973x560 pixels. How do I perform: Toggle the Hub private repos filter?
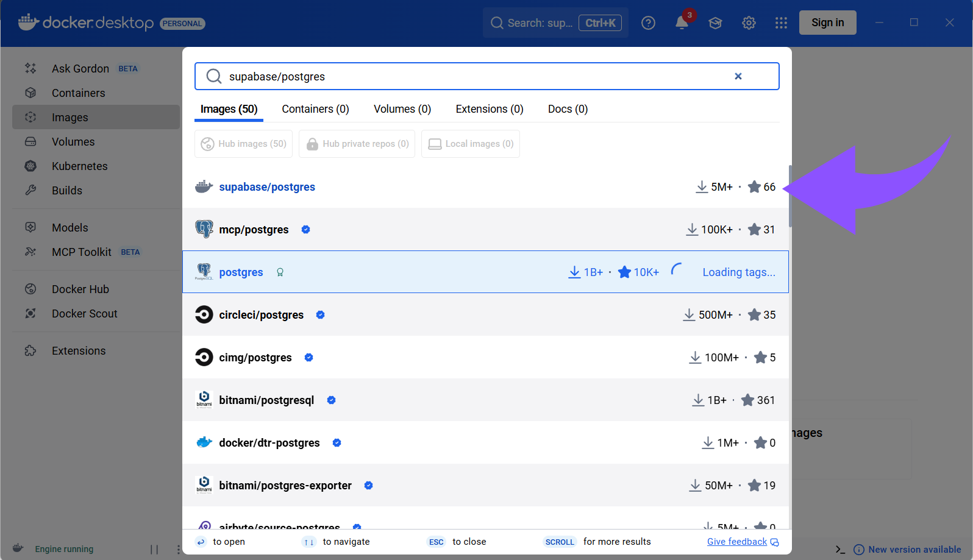(x=357, y=144)
